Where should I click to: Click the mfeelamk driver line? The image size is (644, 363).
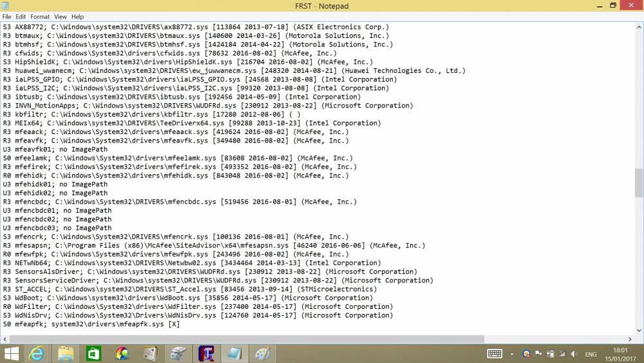178,158
